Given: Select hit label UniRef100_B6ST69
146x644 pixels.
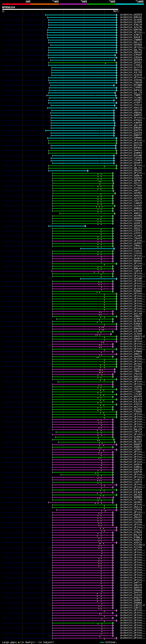Looking at the screenshot, I should click(x=131, y=145).
